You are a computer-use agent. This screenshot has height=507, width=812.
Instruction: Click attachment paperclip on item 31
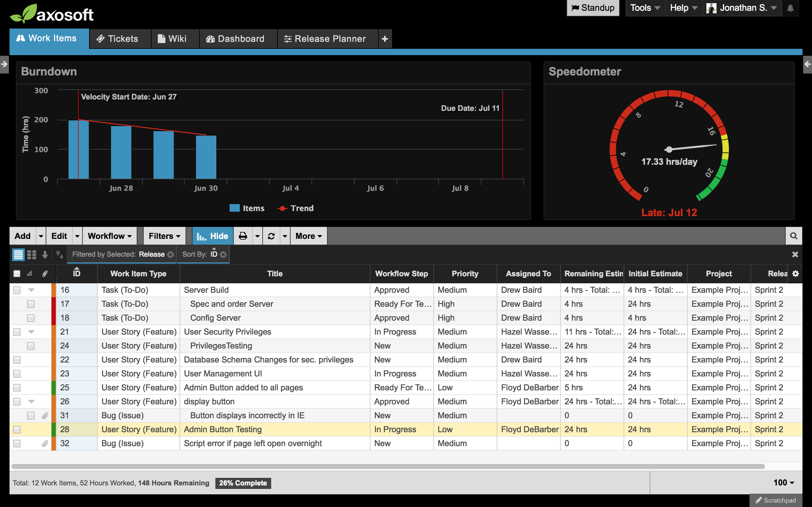tap(45, 416)
